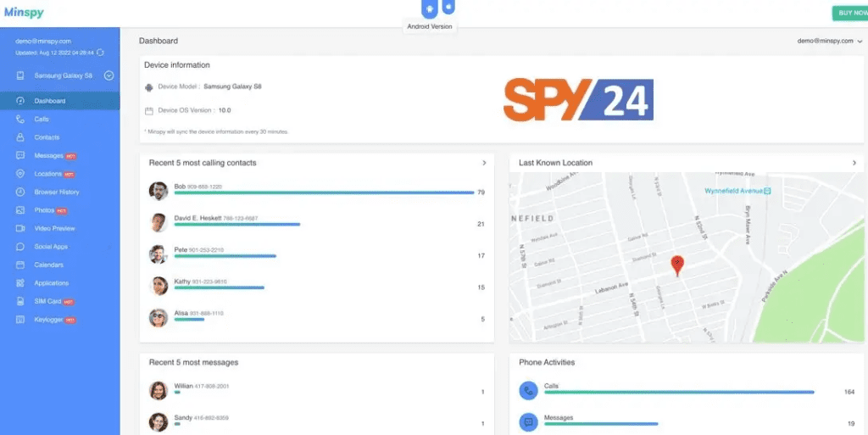Click the Wynnefield Avenue station label on map
Image resolution: width=868 pixels, height=435 pixels.
[x=737, y=191]
